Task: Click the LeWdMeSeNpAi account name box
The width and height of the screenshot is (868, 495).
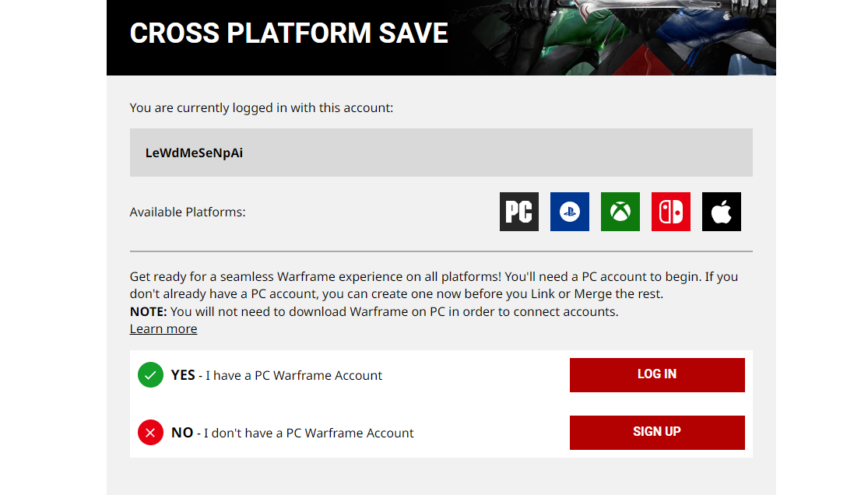Action: (x=441, y=153)
